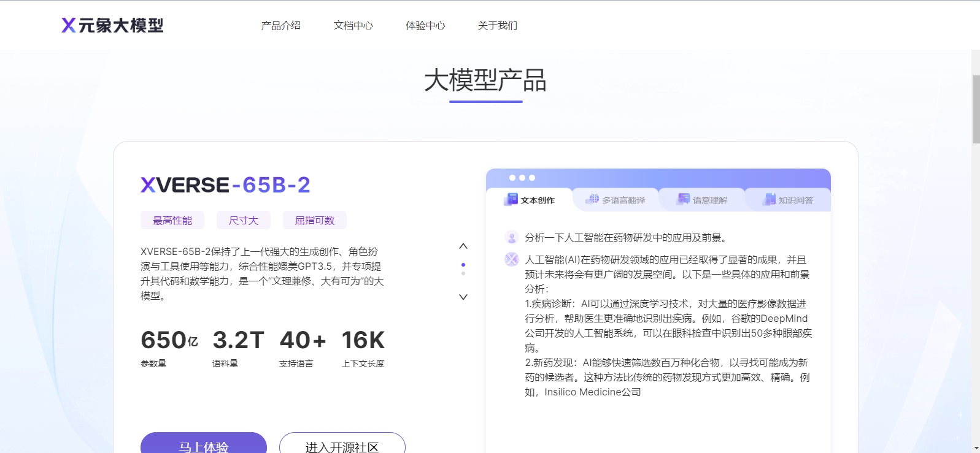Switch to the 多语言翻译 tab
The width and height of the screenshot is (980, 453).
[615, 200]
